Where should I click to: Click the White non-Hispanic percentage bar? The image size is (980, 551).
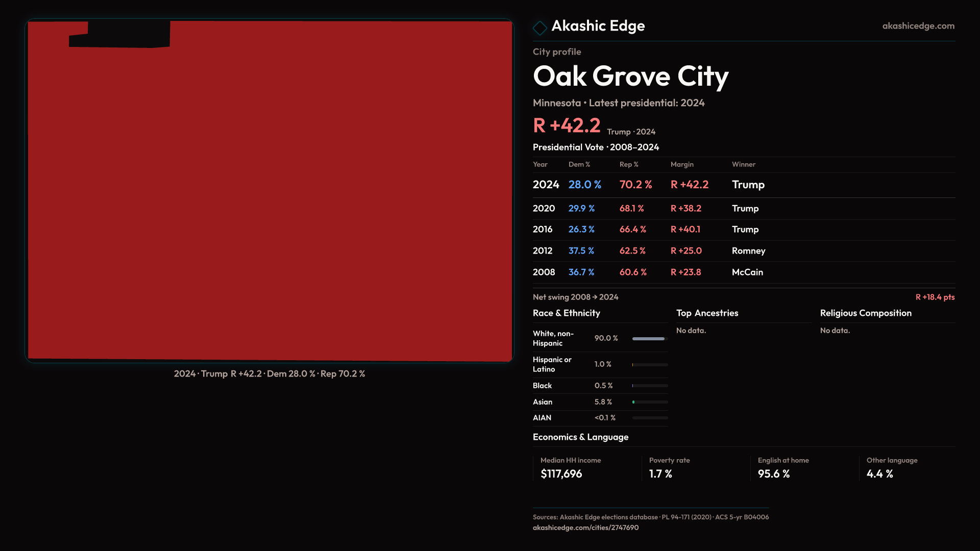coord(649,339)
